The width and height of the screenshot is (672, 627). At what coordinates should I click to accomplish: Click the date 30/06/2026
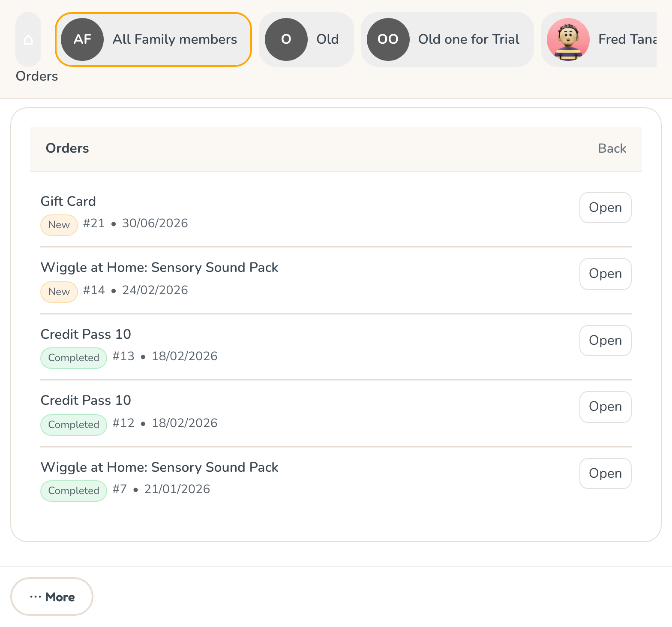[x=155, y=223]
